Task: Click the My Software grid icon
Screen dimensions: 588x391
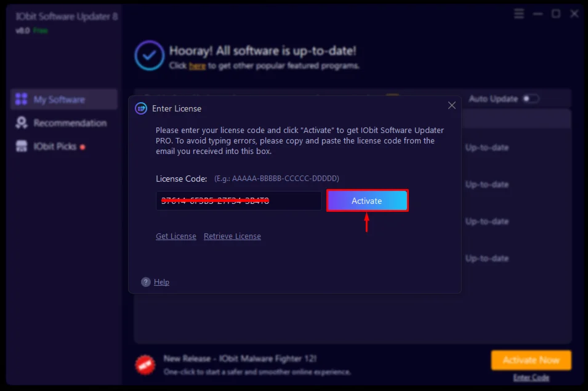Action: 22,99
